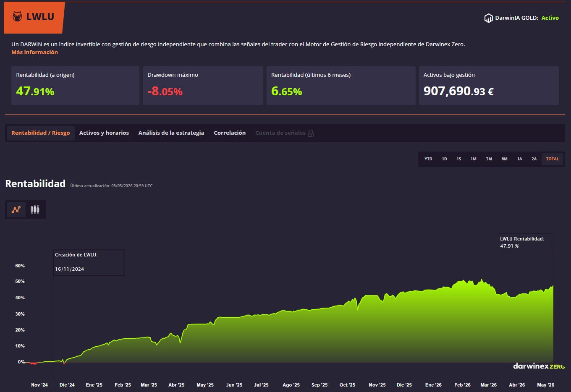This screenshot has height=392, width=571.
Task: Click the LWLU owl logo icon
Action: (x=17, y=17)
